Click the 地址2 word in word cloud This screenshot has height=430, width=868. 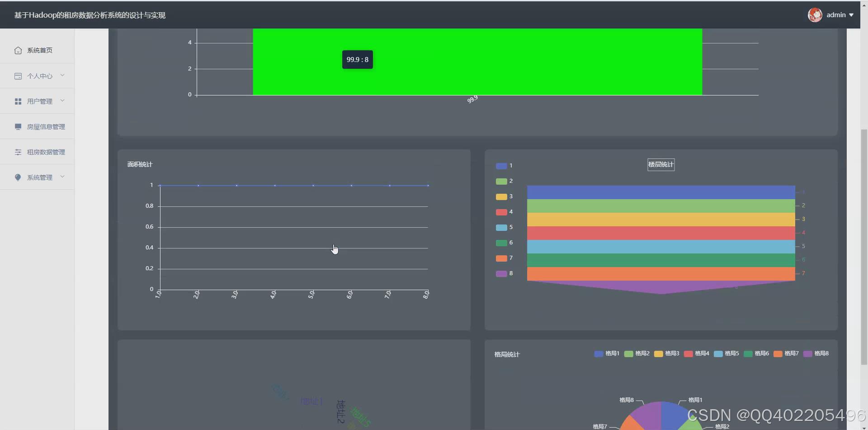[340, 411]
